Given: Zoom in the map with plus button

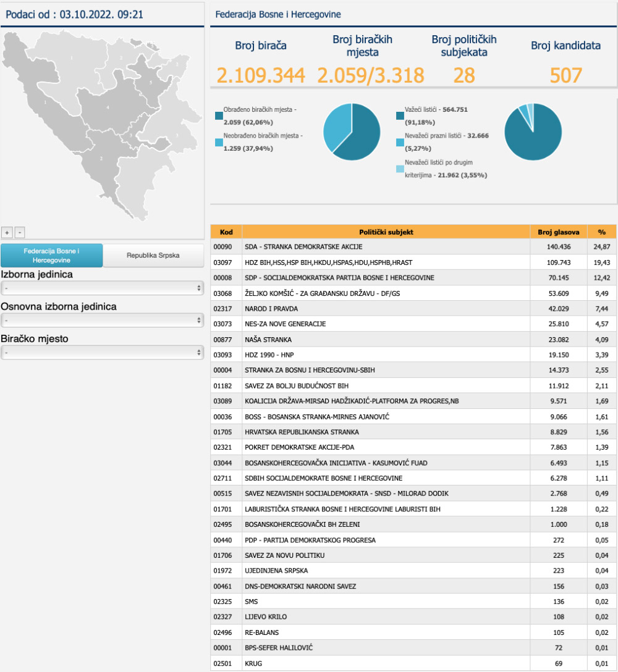Looking at the screenshot, I should coord(7,232).
